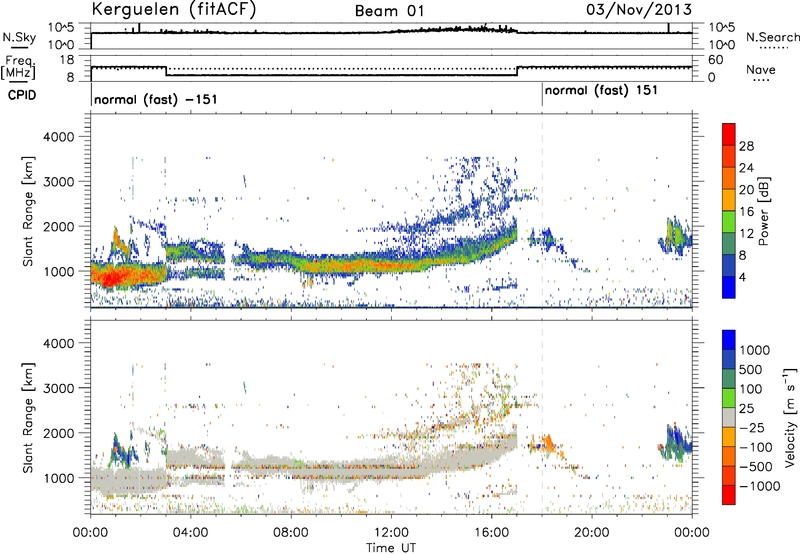The height and width of the screenshot is (554, 800).
Task: Click the '08:00' time axis tick
Action: click(291, 533)
